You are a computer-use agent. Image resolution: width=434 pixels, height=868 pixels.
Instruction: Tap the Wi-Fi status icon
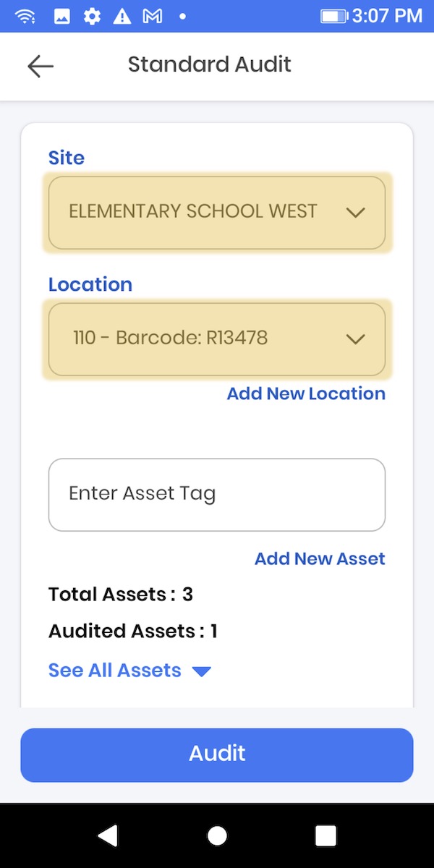(25, 16)
